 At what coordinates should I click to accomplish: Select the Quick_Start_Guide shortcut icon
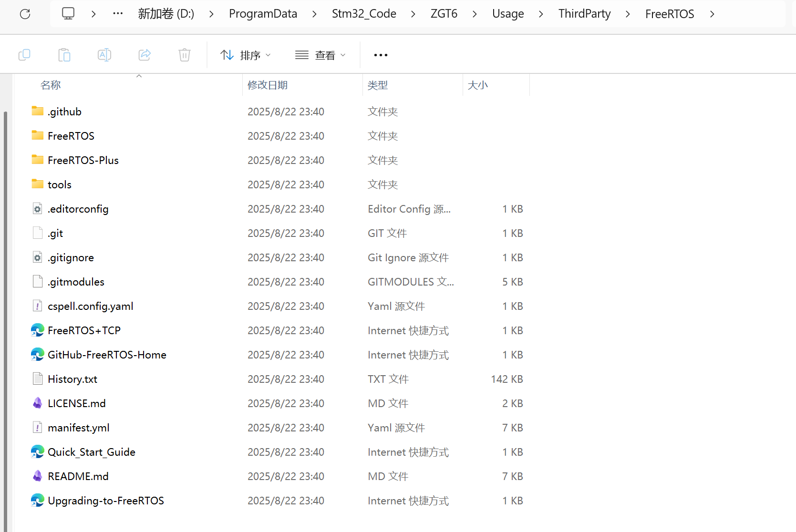[x=38, y=451]
